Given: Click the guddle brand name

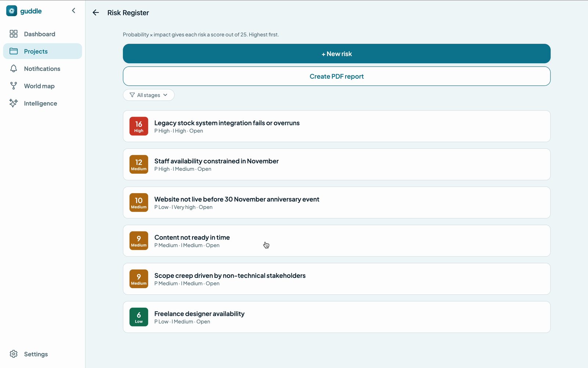Looking at the screenshot, I should [31, 11].
